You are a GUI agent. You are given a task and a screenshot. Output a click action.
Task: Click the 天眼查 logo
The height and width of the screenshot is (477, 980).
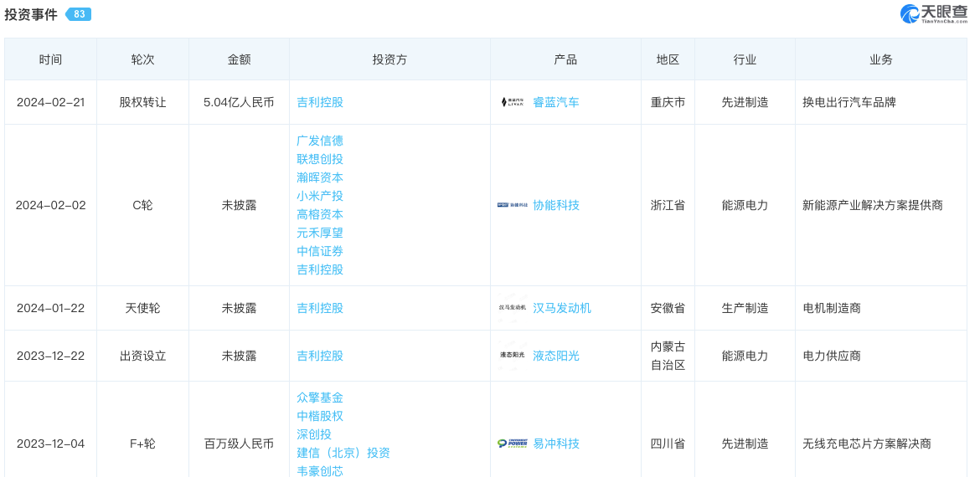pyautogui.click(x=933, y=13)
